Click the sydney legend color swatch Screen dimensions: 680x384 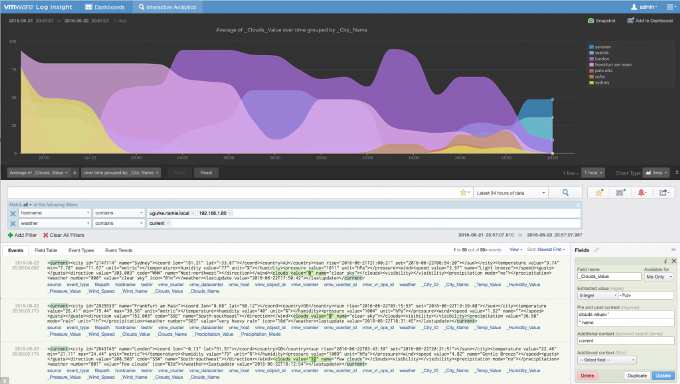[591, 82]
